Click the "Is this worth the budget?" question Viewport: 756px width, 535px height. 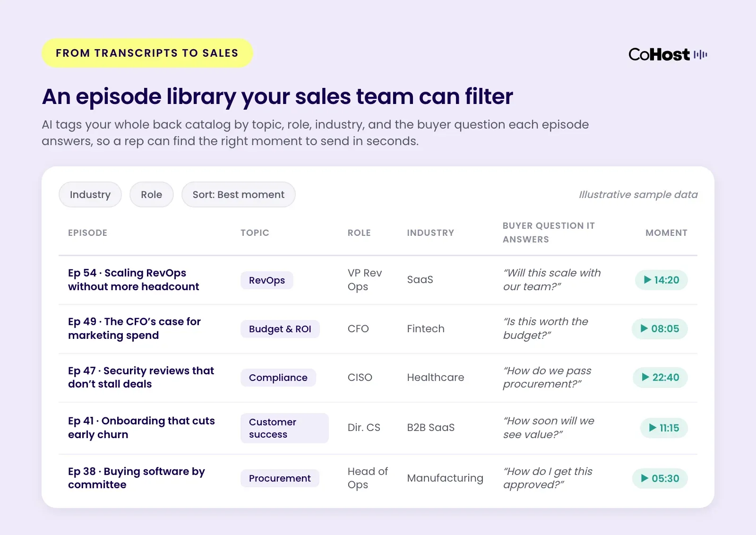(x=546, y=328)
